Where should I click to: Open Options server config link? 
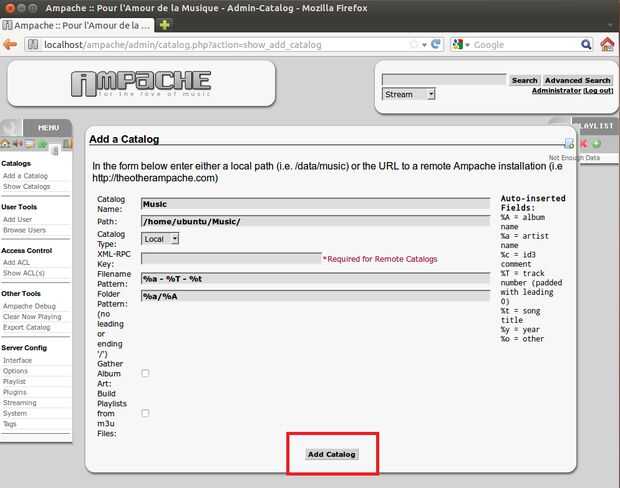pos(15,371)
